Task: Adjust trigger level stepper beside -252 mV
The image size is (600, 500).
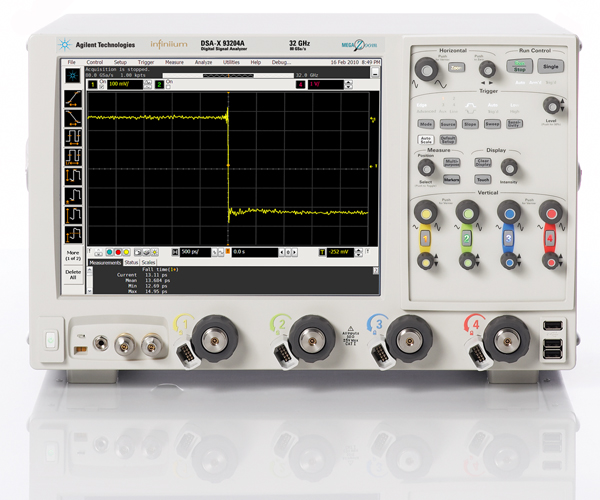Action: coord(359,252)
